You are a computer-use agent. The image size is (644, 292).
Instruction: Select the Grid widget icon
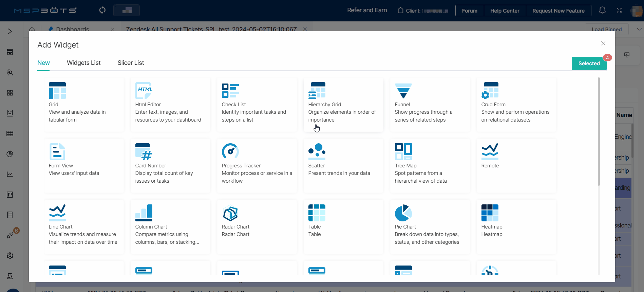[57, 91]
